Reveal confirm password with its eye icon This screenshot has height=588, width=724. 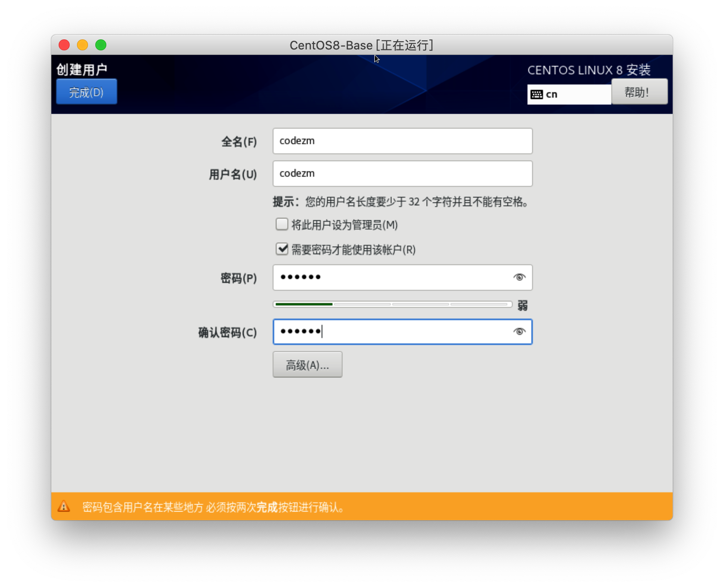(519, 332)
